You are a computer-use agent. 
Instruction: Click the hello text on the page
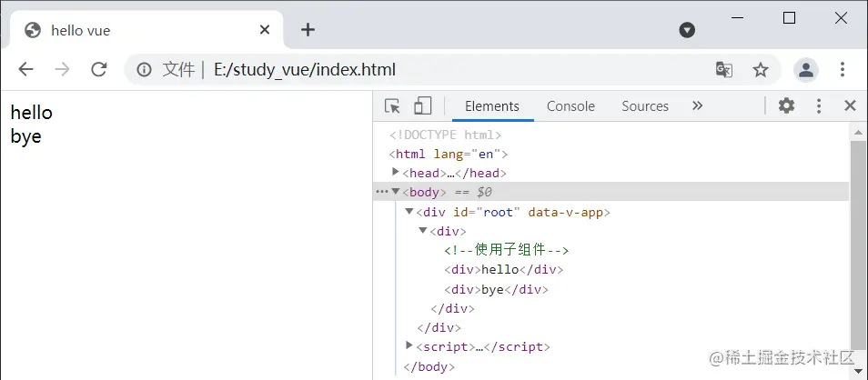point(32,113)
